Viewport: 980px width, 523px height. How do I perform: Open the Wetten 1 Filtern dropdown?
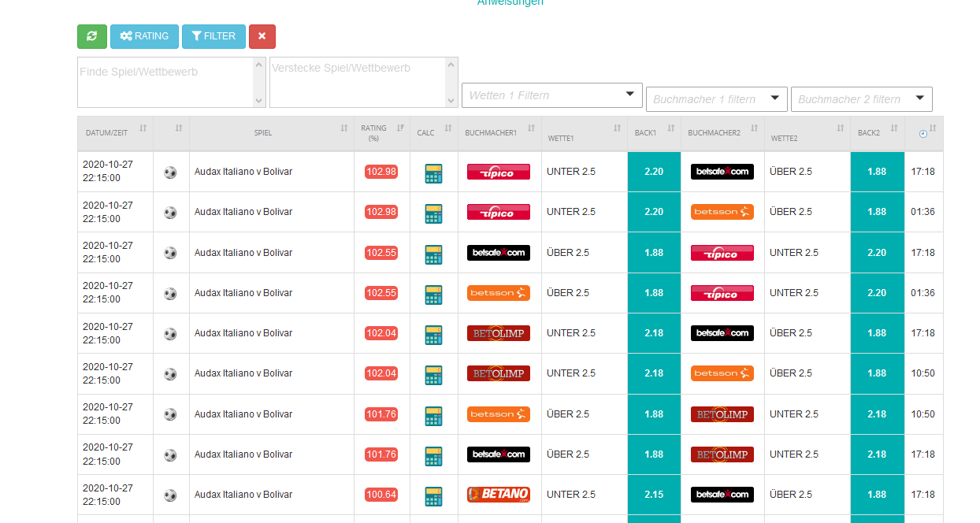point(552,95)
